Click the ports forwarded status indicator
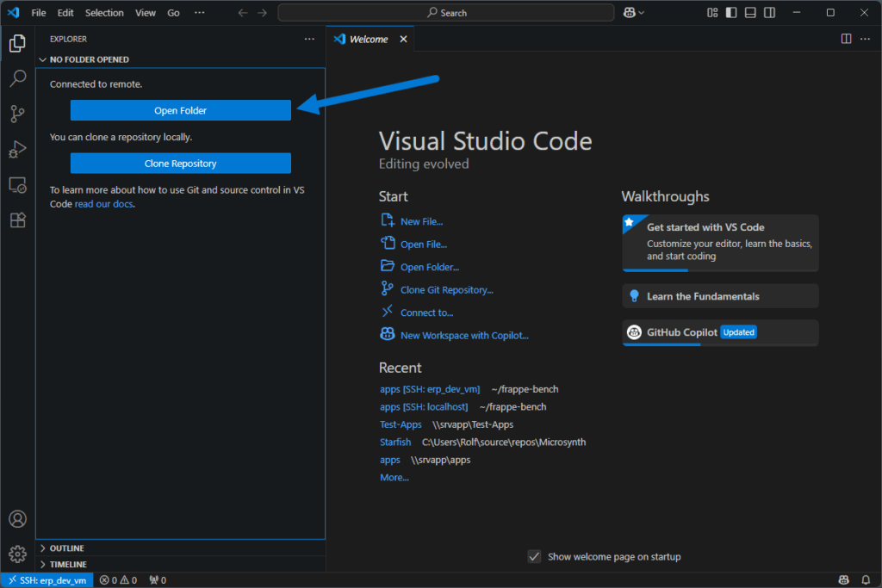The height and width of the screenshot is (588, 882). 158,580
